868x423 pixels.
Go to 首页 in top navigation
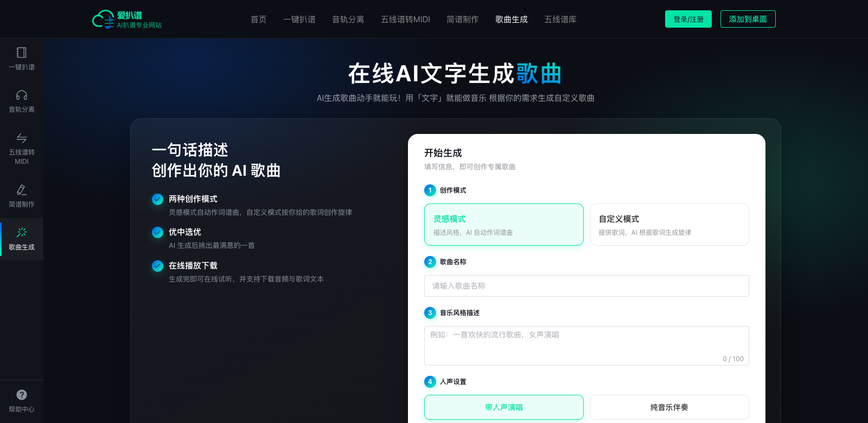coord(259,20)
